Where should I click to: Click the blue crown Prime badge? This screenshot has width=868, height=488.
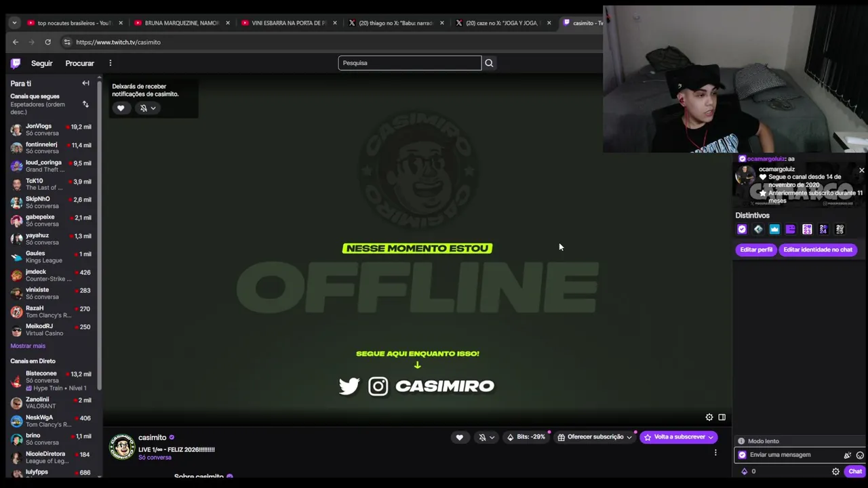774,230
